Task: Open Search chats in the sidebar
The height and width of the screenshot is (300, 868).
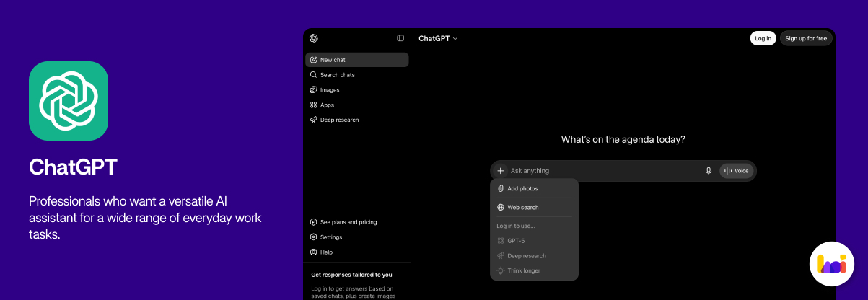Action: [x=357, y=75]
